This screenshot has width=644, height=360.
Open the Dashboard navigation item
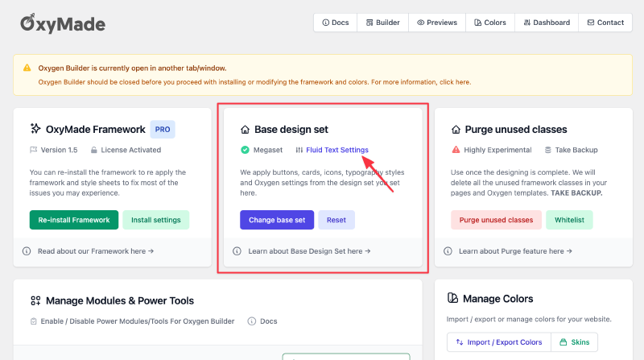pos(547,23)
